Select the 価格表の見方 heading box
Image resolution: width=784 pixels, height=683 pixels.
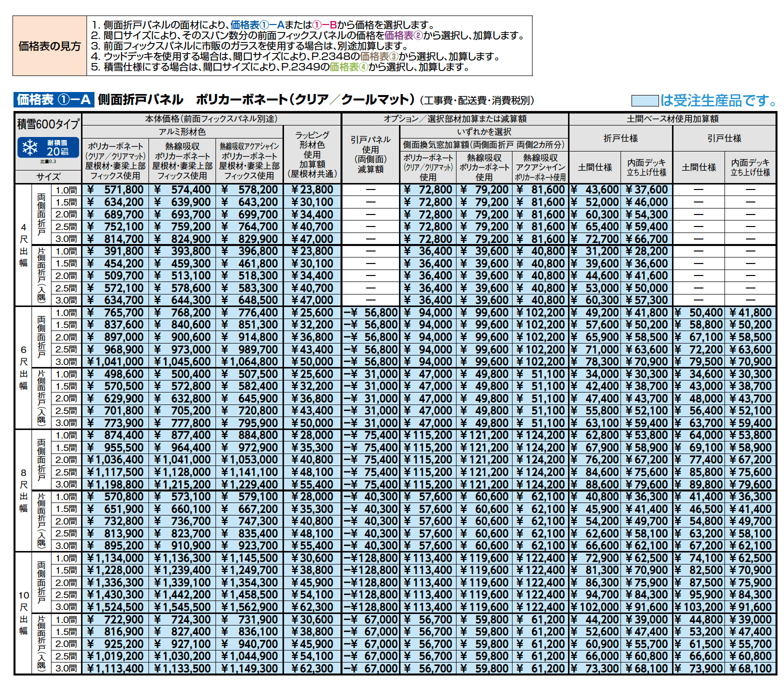click(49, 46)
